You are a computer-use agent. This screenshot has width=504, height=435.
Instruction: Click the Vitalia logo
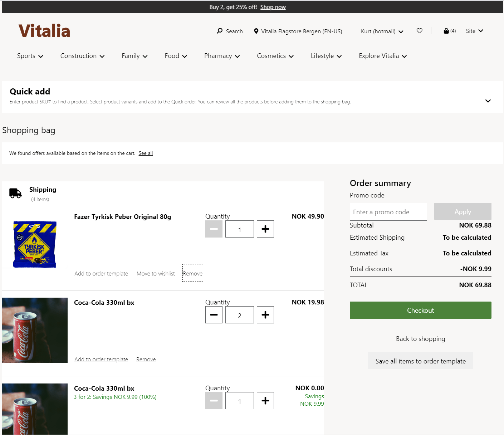tap(44, 31)
